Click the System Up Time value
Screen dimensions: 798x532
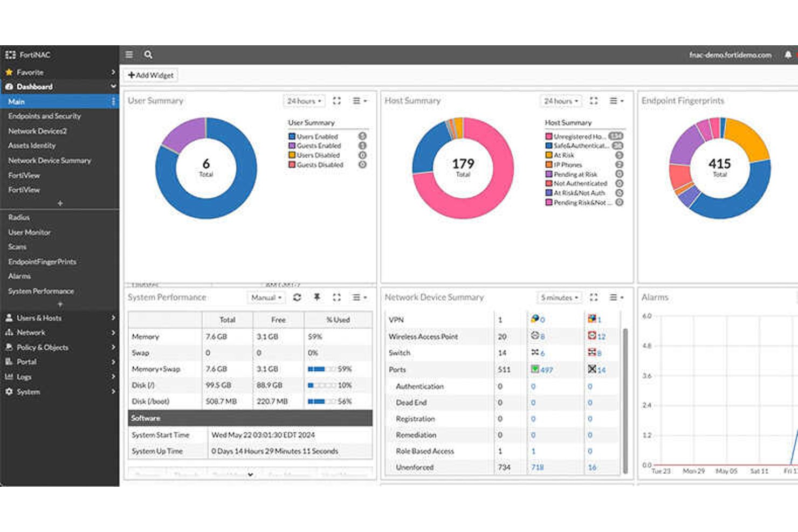tap(275, 451)
